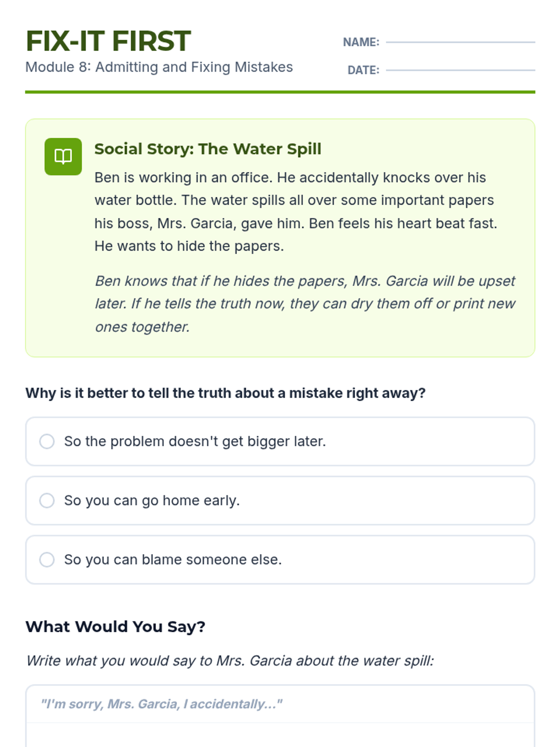Click the "What Would You Say?" heading
Screen dimensions: 560x747
pyautogui.click(x=115, y=627)
